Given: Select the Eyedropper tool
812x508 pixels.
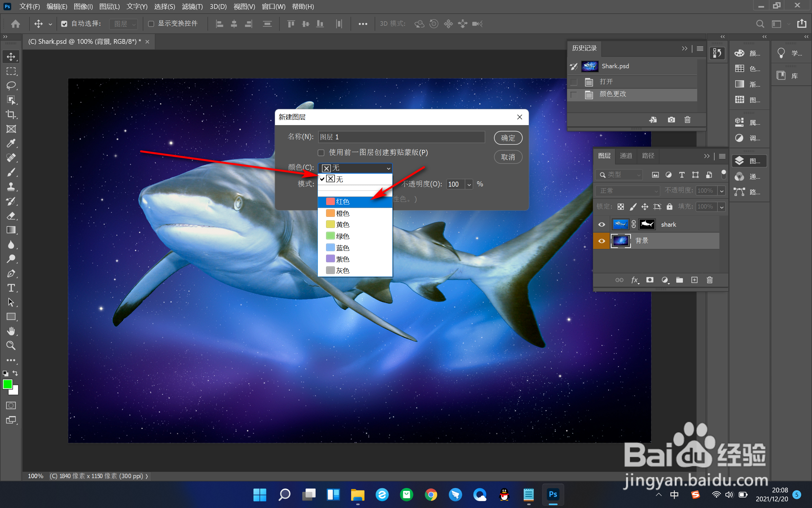Looking at the screenshot, I should [x=11, y=144].
